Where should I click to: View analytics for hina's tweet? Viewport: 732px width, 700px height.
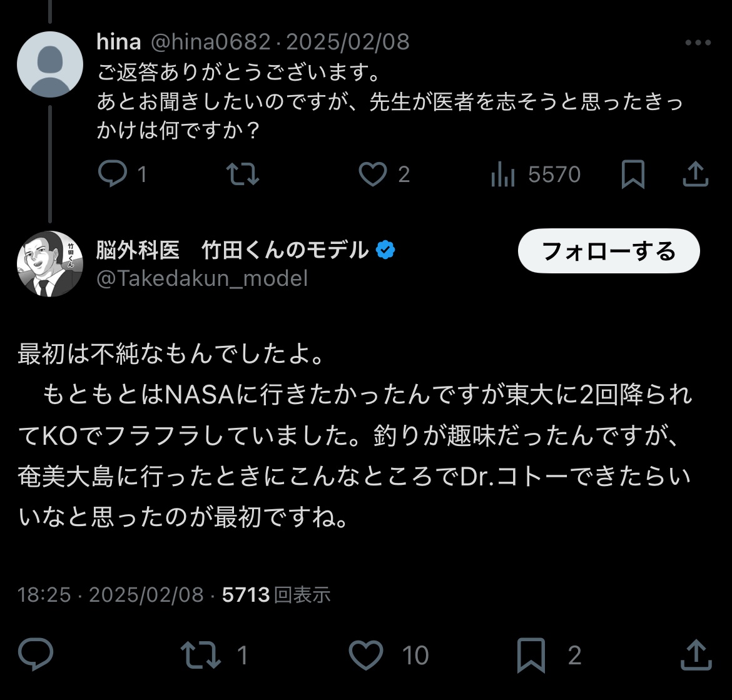click(503, 174)
